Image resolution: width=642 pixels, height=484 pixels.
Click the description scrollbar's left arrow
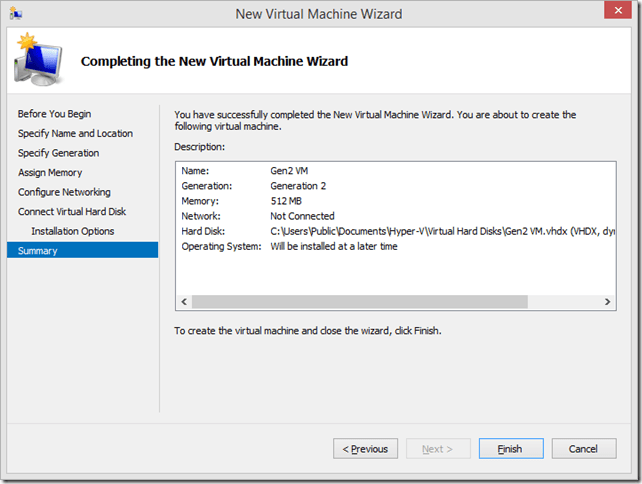182,301
